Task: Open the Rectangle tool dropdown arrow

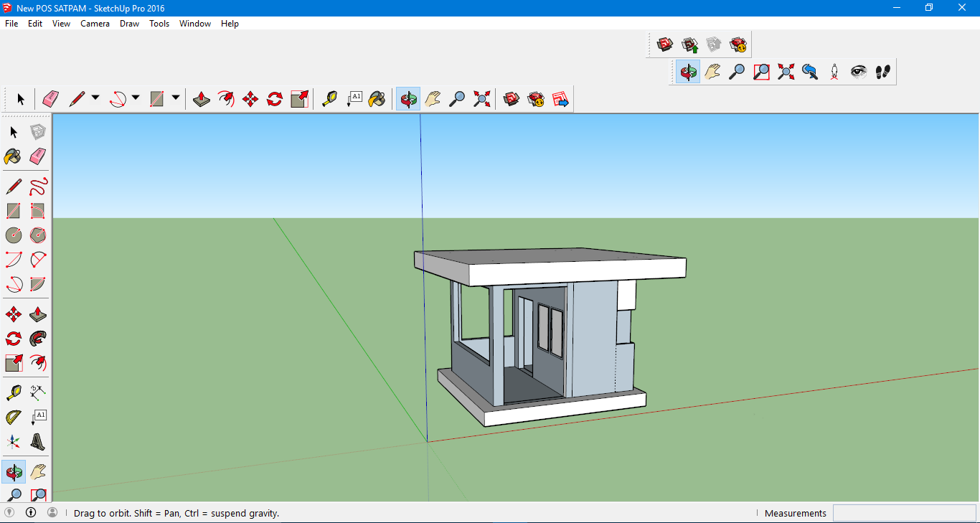Action: pos(176,98)
